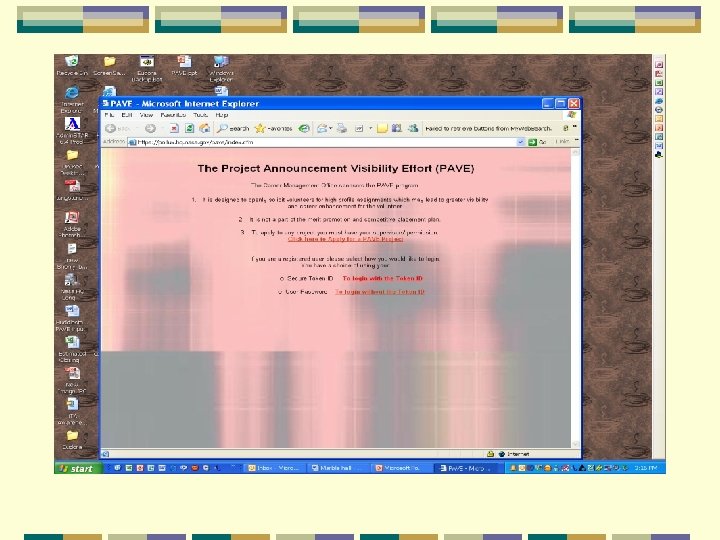Click the green Go button next to address bar
Image resolution: width=720 pixels, height=540 pixels.
[537, 142]
